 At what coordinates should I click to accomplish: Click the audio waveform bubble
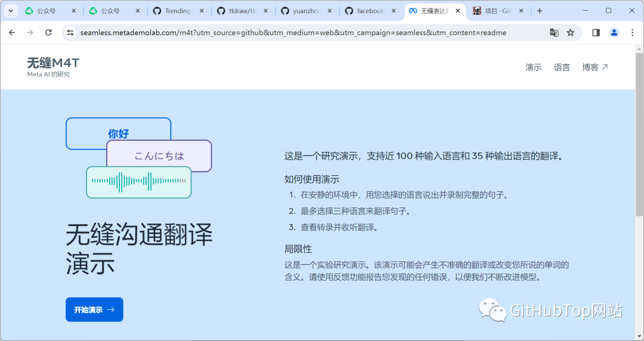pyautogui.click(x=139, y=182)
